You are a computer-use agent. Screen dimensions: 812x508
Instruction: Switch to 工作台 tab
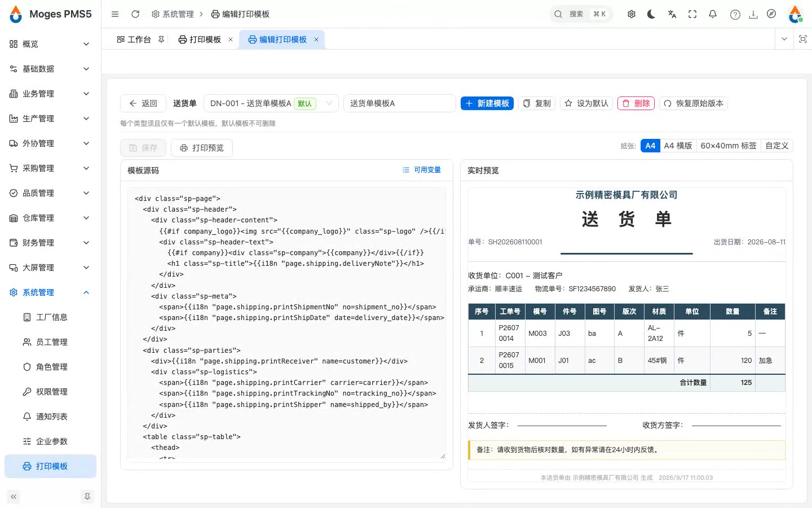(134, 40)
